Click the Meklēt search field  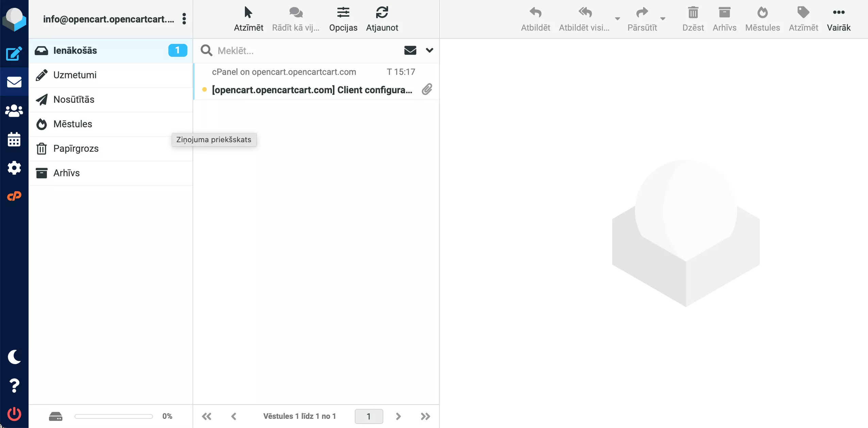click(x=306, y=51)
